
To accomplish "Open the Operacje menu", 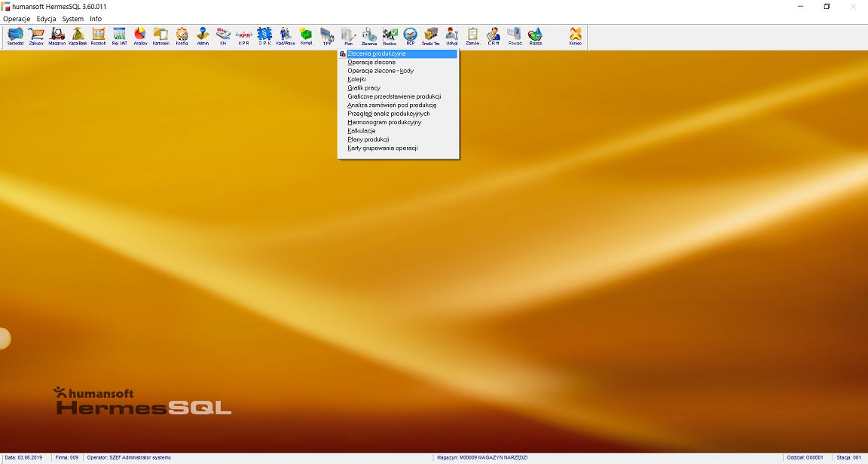I will tap(17, 19).
